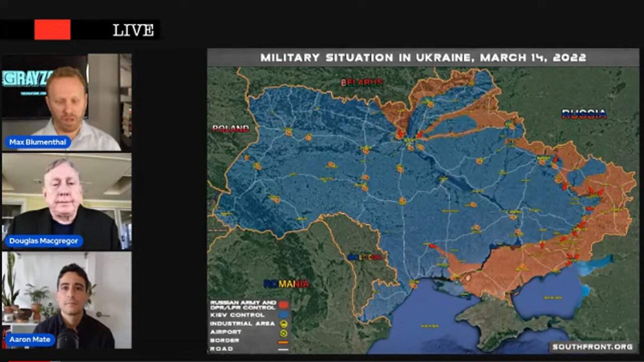The image size is (644, 362).
Task: Click the Russian Army and DPR/LPR Control legend text
Action: click(x=243, y=304)
